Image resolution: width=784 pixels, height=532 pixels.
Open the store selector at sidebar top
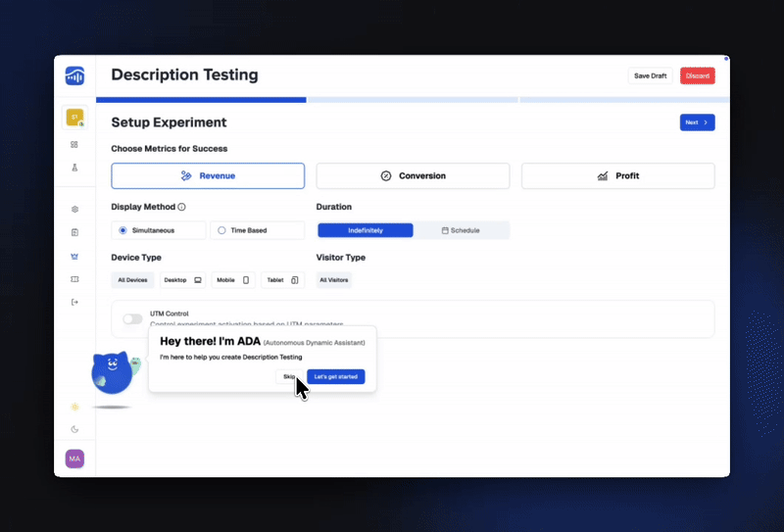[74, 118]
